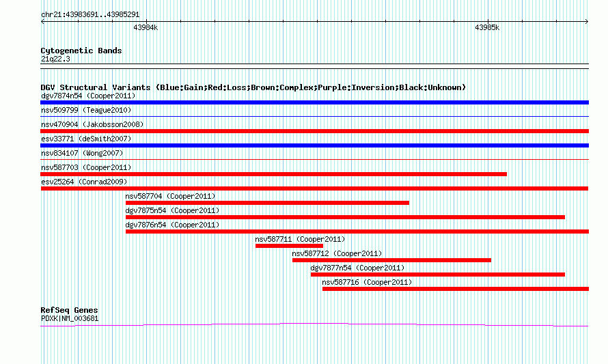This screenshot has height=364, width=608.
Task: Select the red bar under dgv7877n54
Action: coord(438,275)
